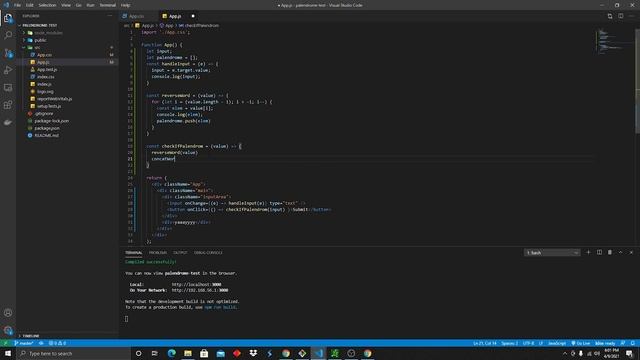
Task: Open the Selection menu
Action: click(x=47, y=5)
